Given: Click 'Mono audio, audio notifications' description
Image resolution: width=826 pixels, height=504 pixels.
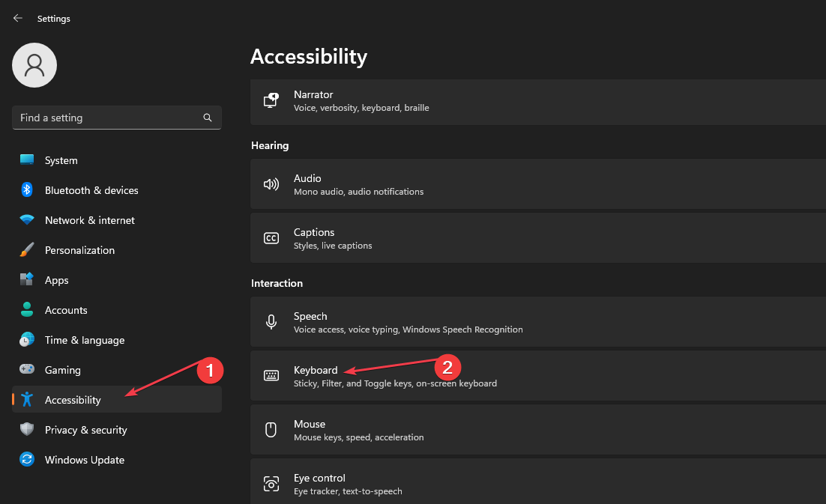Looking at the screenshot, I should pyautogui.click(x=359, y=192).
